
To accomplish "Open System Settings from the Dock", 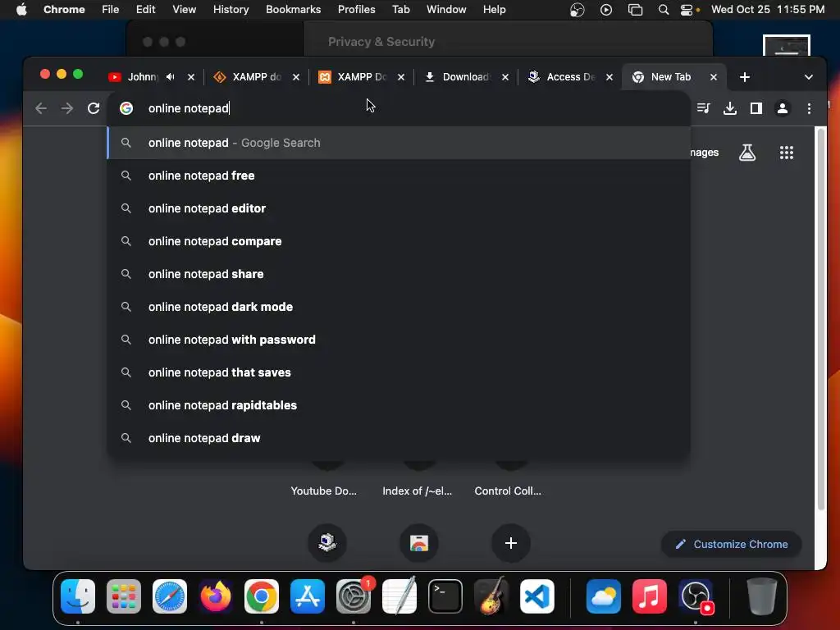I will pos(354,596).
